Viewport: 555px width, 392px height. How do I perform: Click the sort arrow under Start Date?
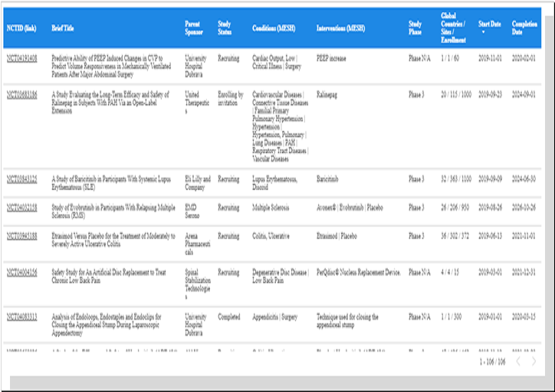tap(482, 33)
